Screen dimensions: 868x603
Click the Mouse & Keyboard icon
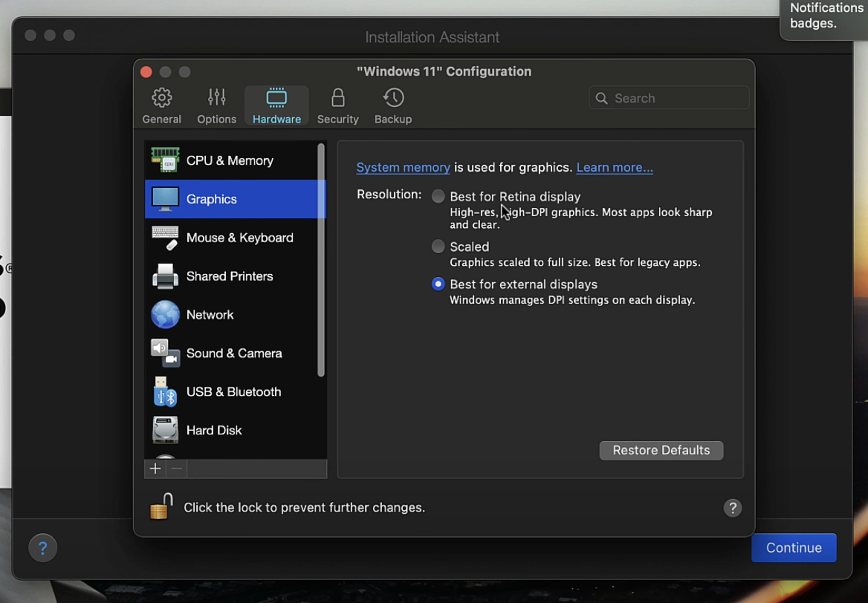point(165,238)
